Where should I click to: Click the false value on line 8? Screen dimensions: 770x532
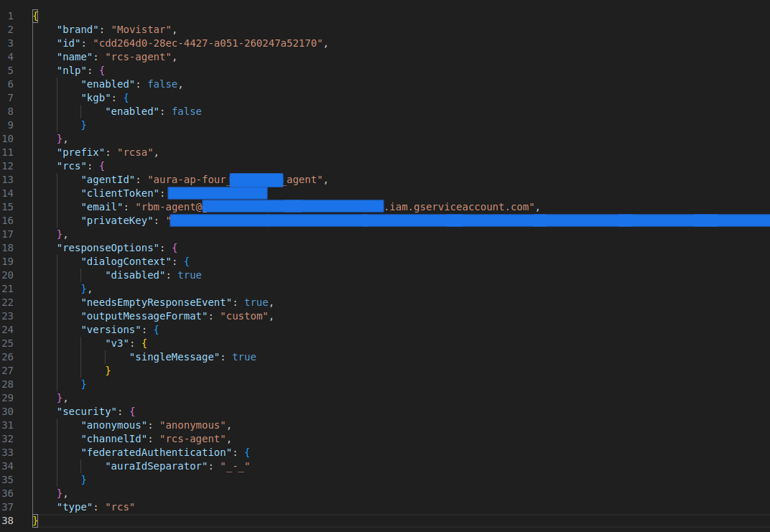187,112
